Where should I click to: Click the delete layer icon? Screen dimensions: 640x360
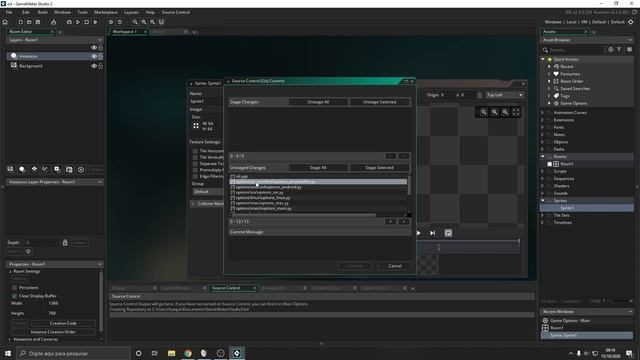click(x=81, y=169)
